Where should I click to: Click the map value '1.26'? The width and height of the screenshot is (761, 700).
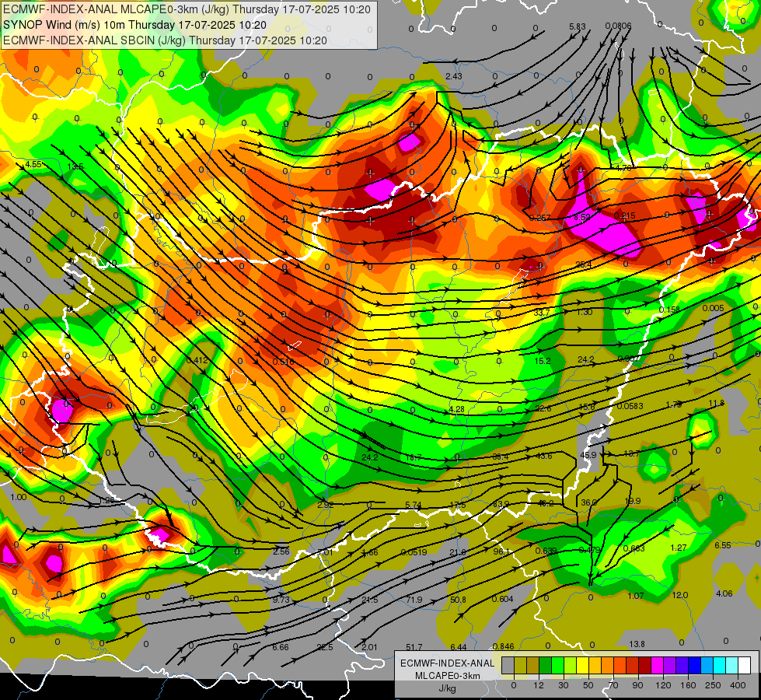click(106, 500)
